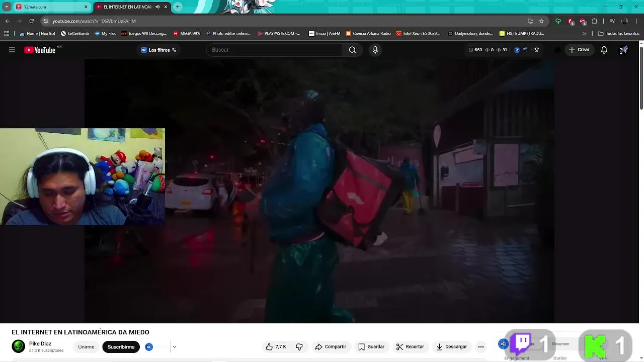Start voice search with microphone icon

pos(375,50)
